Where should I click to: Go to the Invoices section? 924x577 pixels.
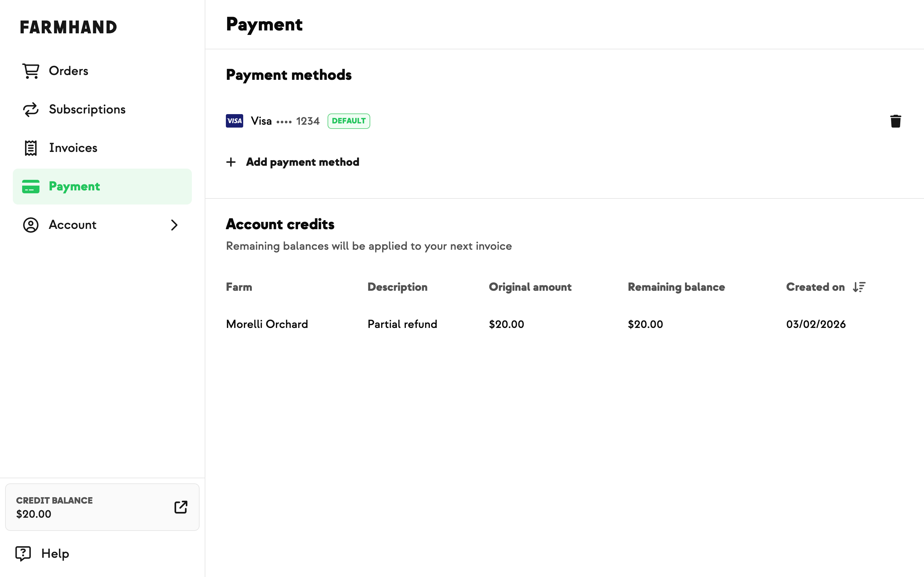tap(73, 148)
